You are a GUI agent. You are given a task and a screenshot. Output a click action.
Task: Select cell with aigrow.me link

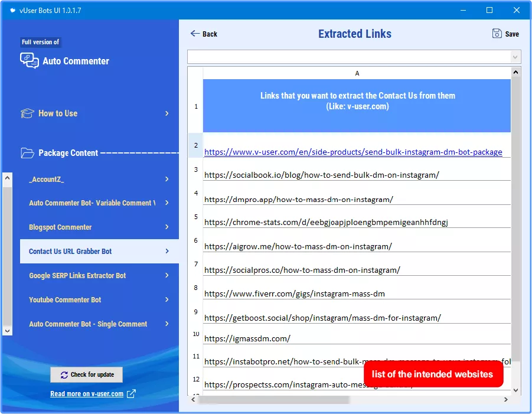357,240
